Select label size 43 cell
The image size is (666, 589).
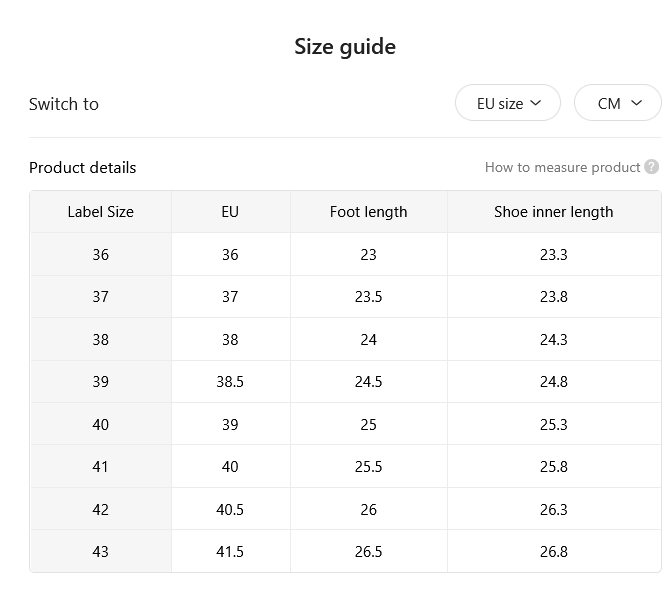pyautogui.click(x=101, y=551)
